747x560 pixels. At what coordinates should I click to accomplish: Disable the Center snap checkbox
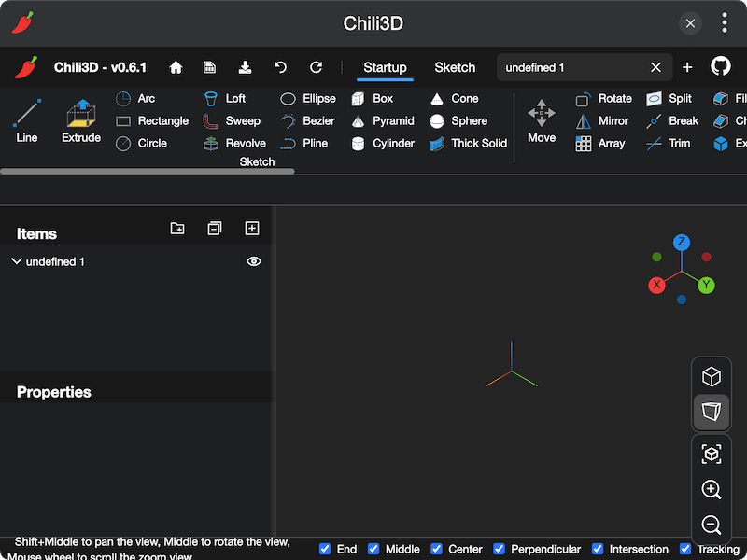[436, 549]
